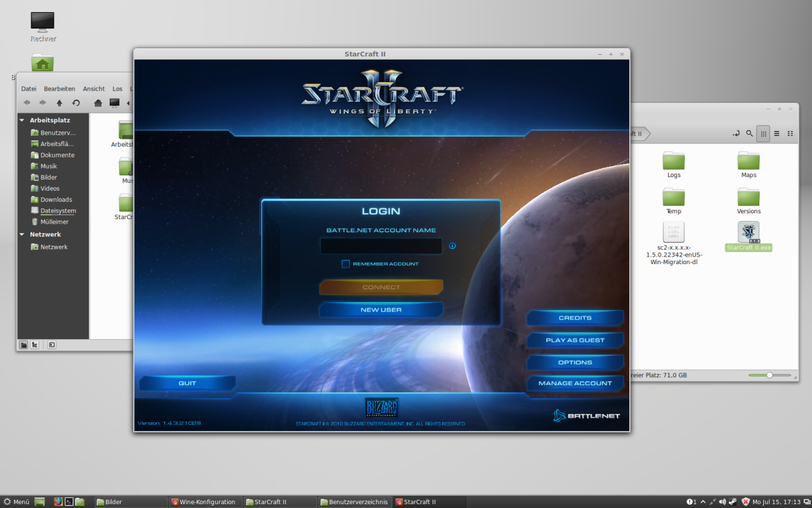Screen dimensions: 812x508
Task: Go to the home folder via toolbar
Action: 98,103
